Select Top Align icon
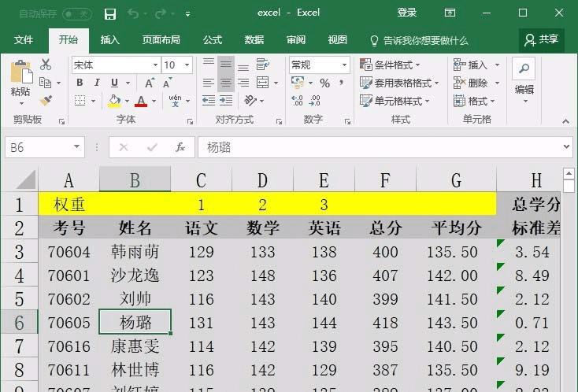The width and height of the screenshot is (578, 392). (x=208, y=64)
